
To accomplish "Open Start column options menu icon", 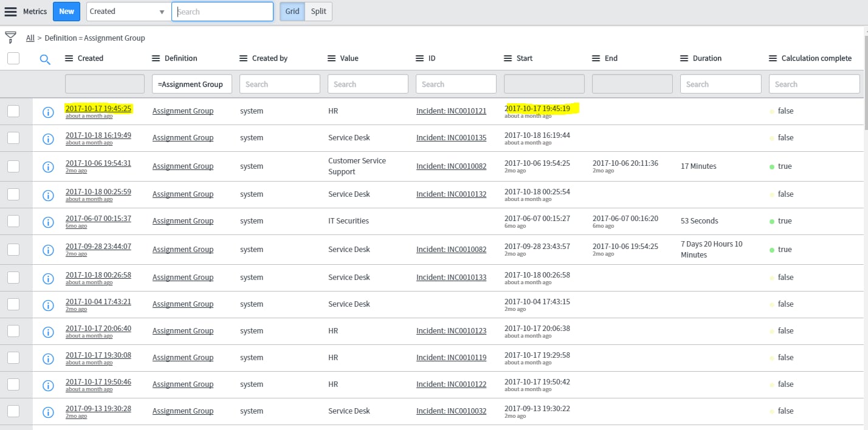I will click(x=508, y=58).
